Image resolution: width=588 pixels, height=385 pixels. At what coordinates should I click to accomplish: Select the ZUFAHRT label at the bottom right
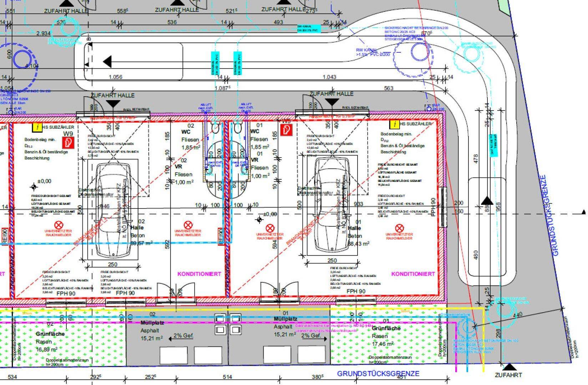click(508, 375)
